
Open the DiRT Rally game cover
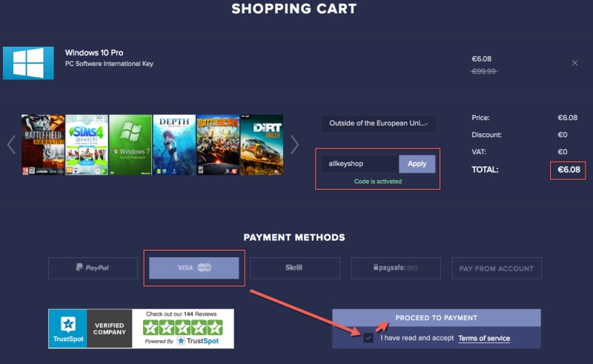tap(262, 145)
